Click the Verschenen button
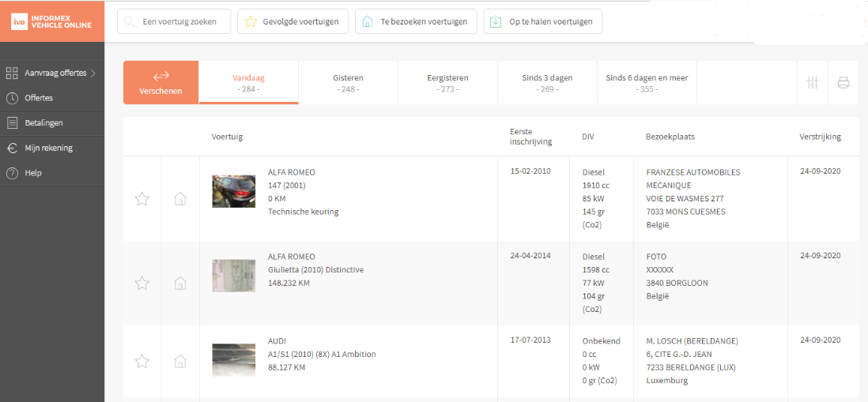868x402 pixels. click(160, 82)
